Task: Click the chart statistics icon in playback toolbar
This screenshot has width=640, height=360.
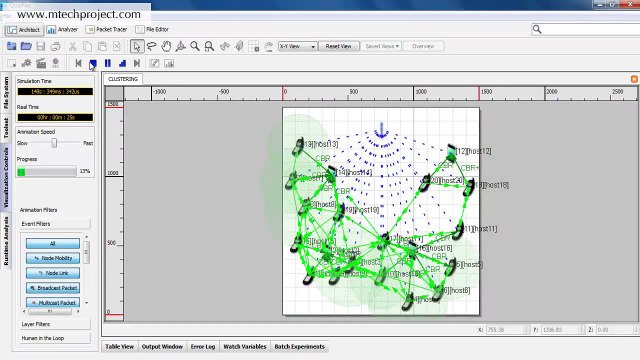Action: [169, 63]
